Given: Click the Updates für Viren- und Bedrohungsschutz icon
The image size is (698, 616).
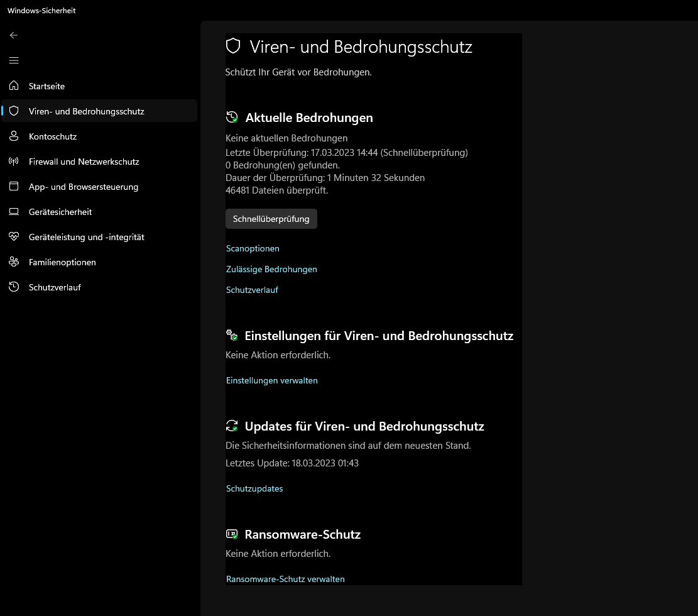Looking at the screenshot, I should (x=231, y=426).
